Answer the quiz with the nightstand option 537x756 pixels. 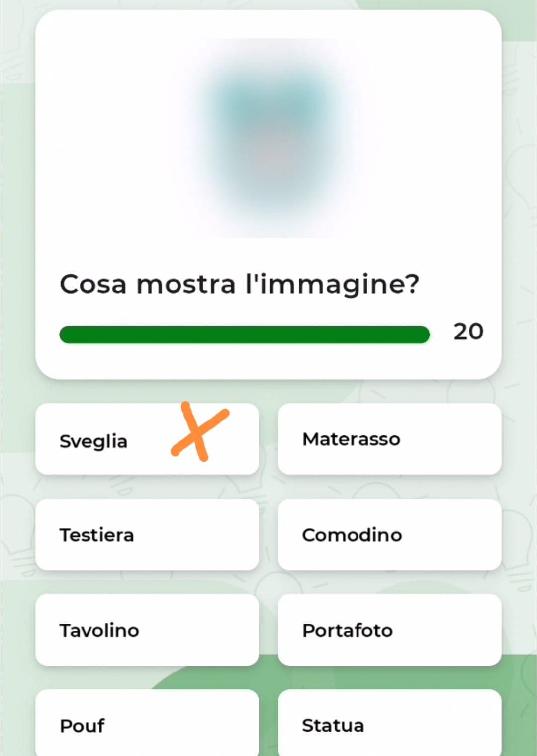[389, 534]
